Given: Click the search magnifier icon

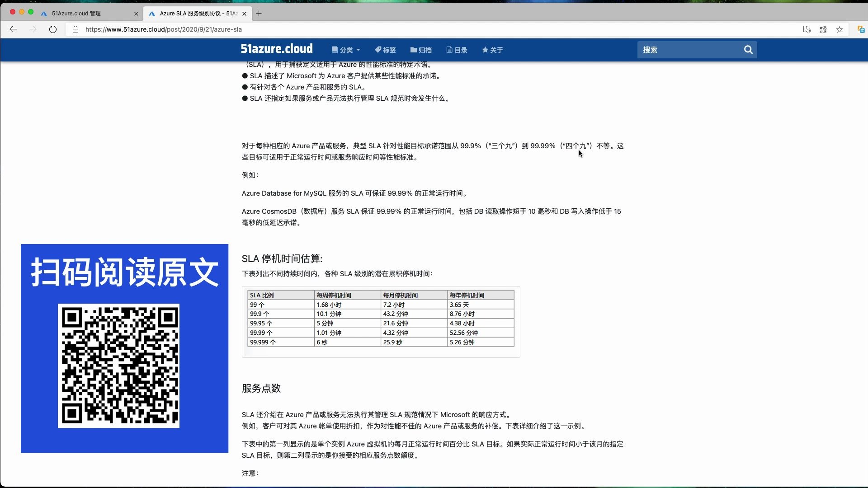Looking at the screenshot, I should pyautogui.click(x=748, y=50).
